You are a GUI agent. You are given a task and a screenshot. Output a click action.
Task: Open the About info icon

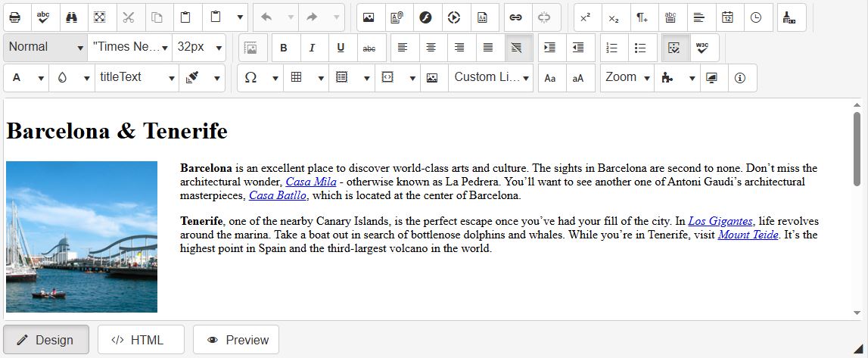740,78
